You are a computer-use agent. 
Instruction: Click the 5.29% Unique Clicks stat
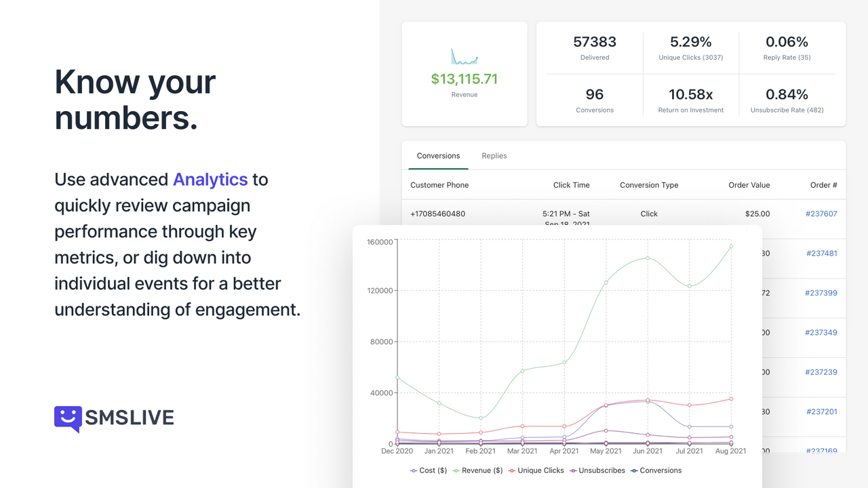click(691, 48)
